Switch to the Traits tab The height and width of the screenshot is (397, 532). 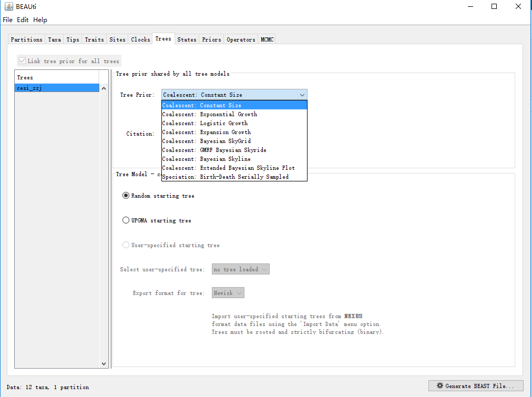tap(94, 39)
